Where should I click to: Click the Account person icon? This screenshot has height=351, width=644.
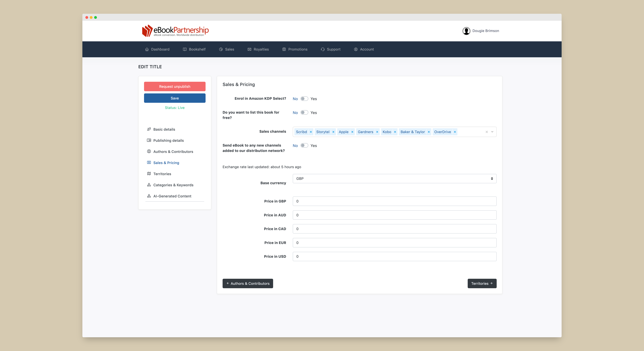(x=356, y=49)
